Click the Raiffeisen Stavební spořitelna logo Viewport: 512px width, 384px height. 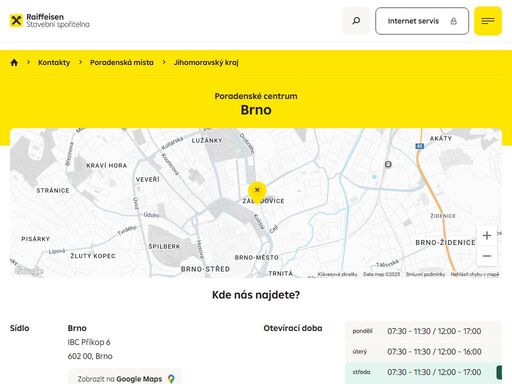coord(50,21)
